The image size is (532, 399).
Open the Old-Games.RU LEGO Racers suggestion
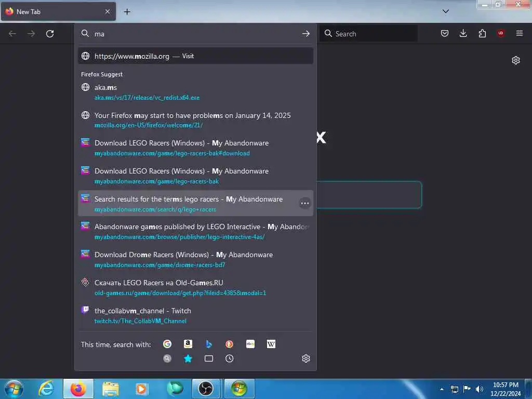point(195,288)
